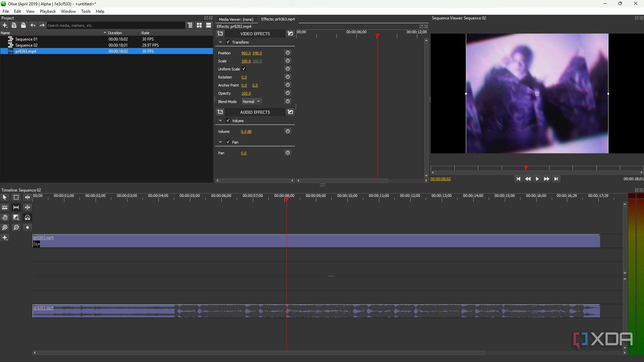Viewport: 644px width, 362px height.
Task: Click the sequence timecode 00:00:08:02
Action: 441,179
